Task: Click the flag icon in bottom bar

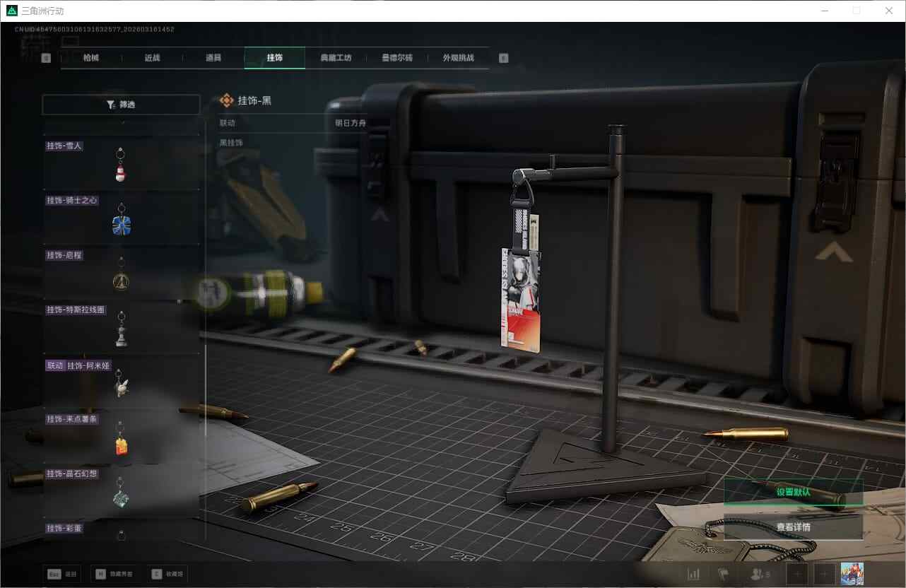Action: point(723,575)
